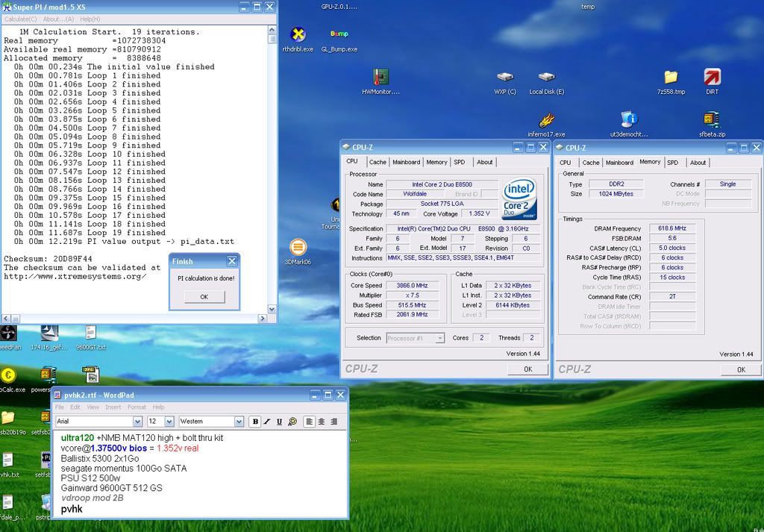The height and width of the screenshot is (532, 764).
Task: Click OK in the Finish dialog
Action: (x=204, y=297)
